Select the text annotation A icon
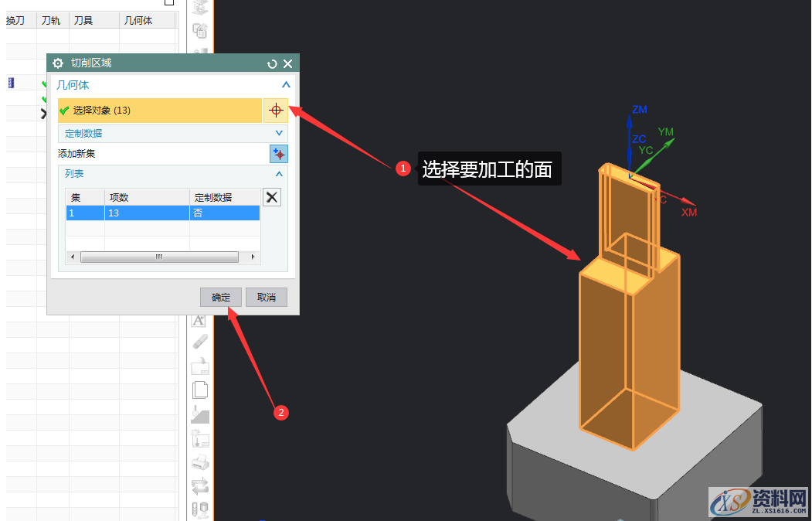The image size is (812, 521). pos(199,321)
